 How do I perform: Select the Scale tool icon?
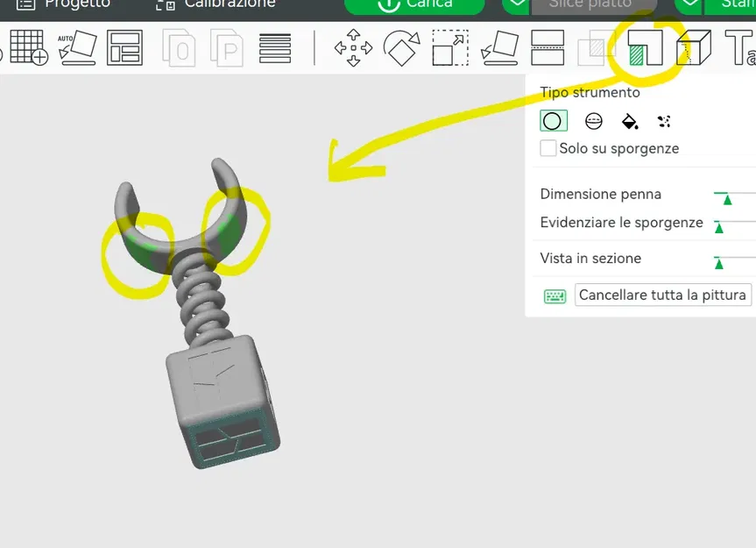coord(450,47)
